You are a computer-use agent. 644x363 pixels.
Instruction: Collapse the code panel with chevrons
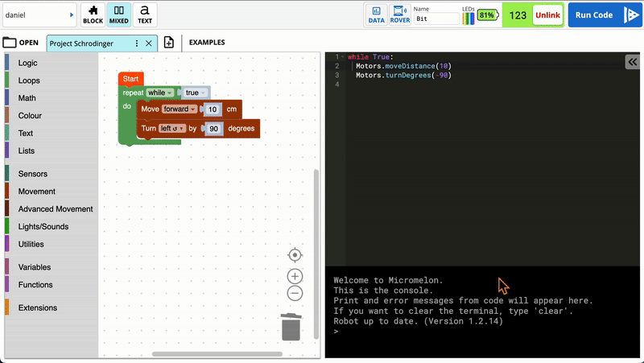click(x=632, y=63)
